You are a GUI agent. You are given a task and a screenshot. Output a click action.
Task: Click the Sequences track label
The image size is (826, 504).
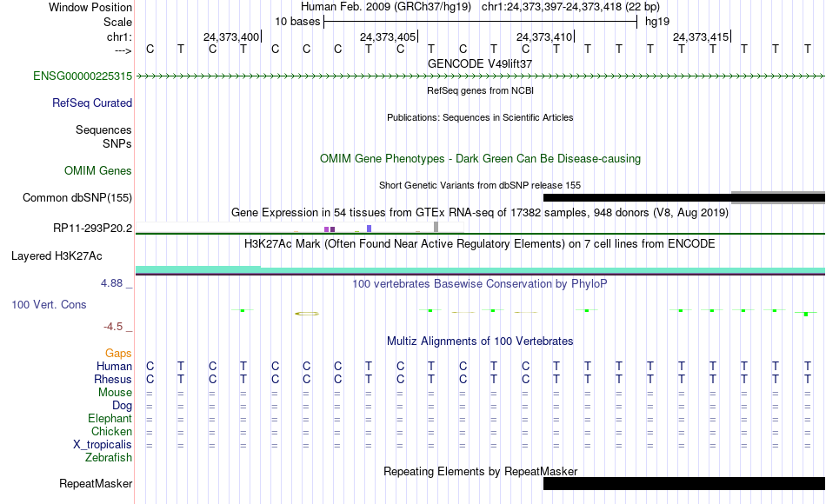coord(103,130)
